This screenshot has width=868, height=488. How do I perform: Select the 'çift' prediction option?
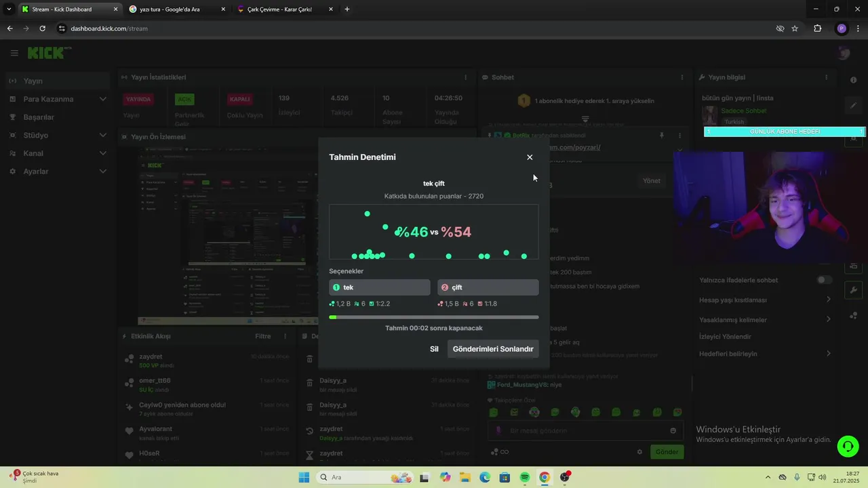[488, 287]
